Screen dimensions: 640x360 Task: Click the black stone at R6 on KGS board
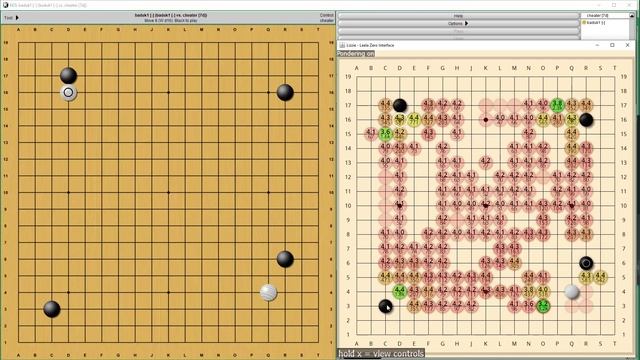tap(285, 259)
